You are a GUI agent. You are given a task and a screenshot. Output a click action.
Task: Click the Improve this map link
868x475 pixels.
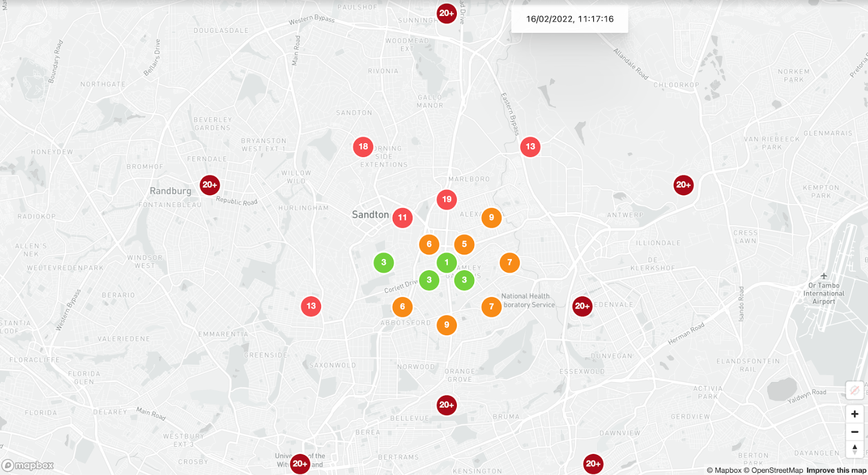[836, 471]
